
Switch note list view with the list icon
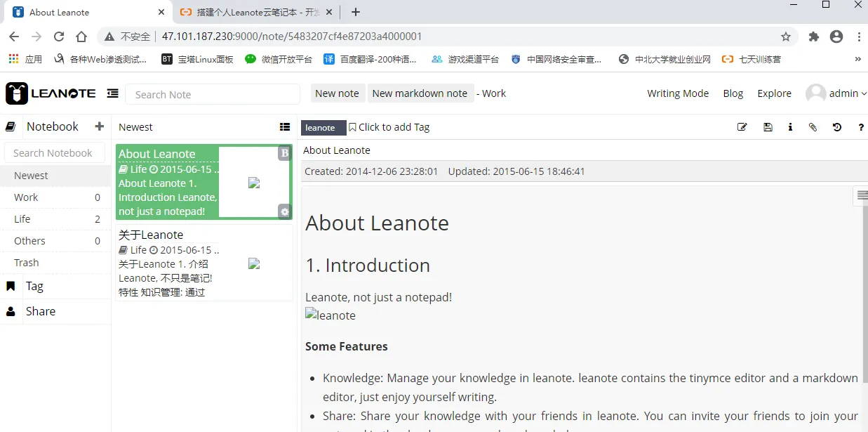[285, 127]
